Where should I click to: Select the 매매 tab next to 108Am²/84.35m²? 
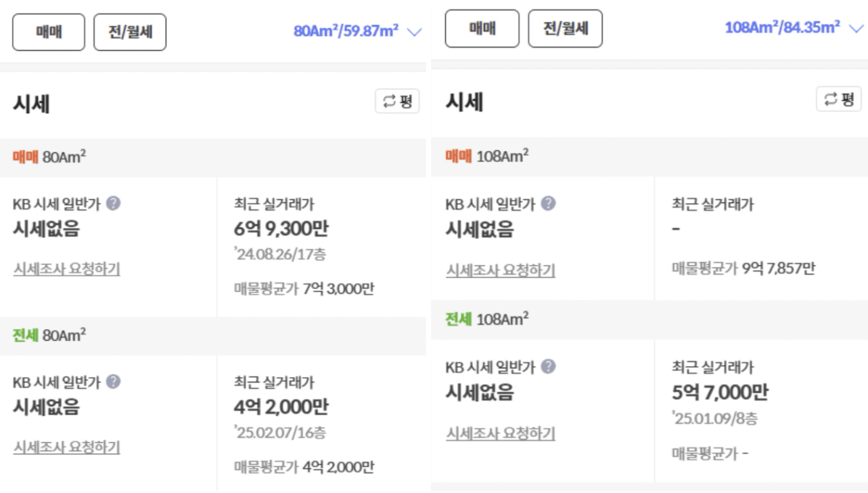pos(482,28)
